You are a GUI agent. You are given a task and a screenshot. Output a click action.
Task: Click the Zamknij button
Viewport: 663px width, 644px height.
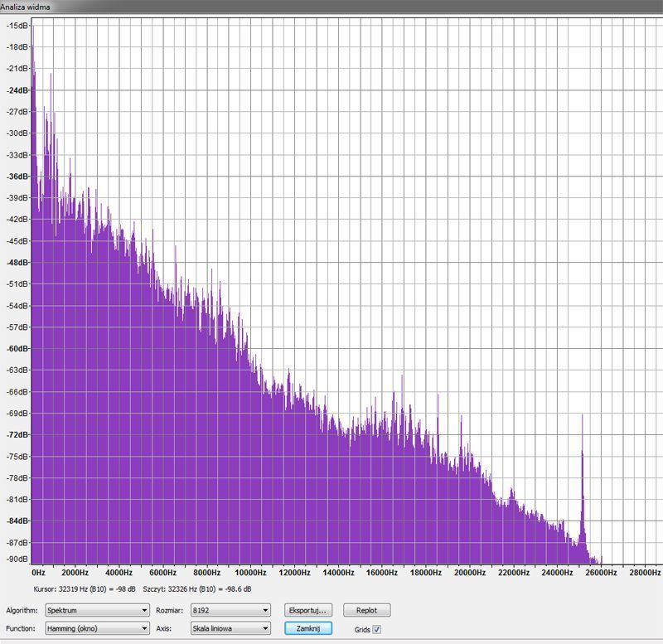point(307,628)
